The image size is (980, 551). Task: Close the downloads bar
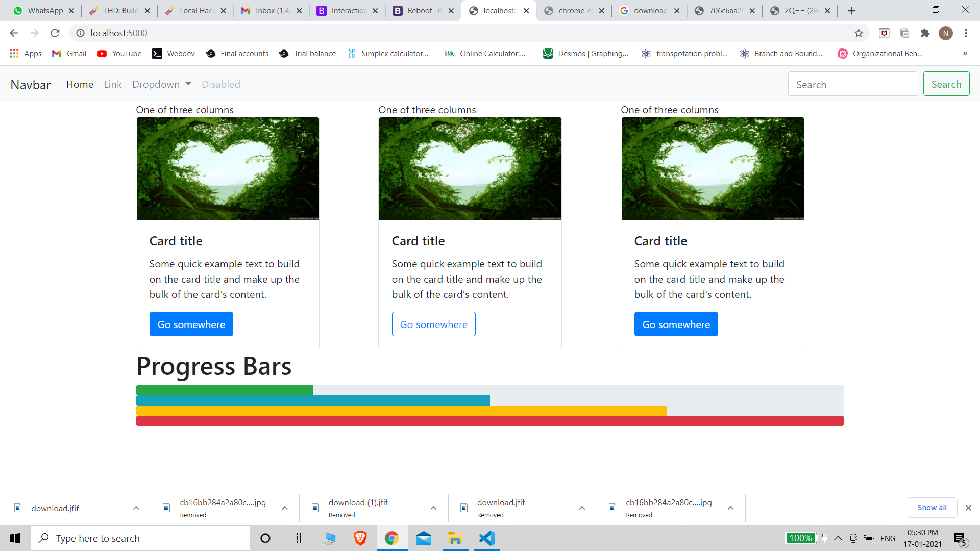968,508
